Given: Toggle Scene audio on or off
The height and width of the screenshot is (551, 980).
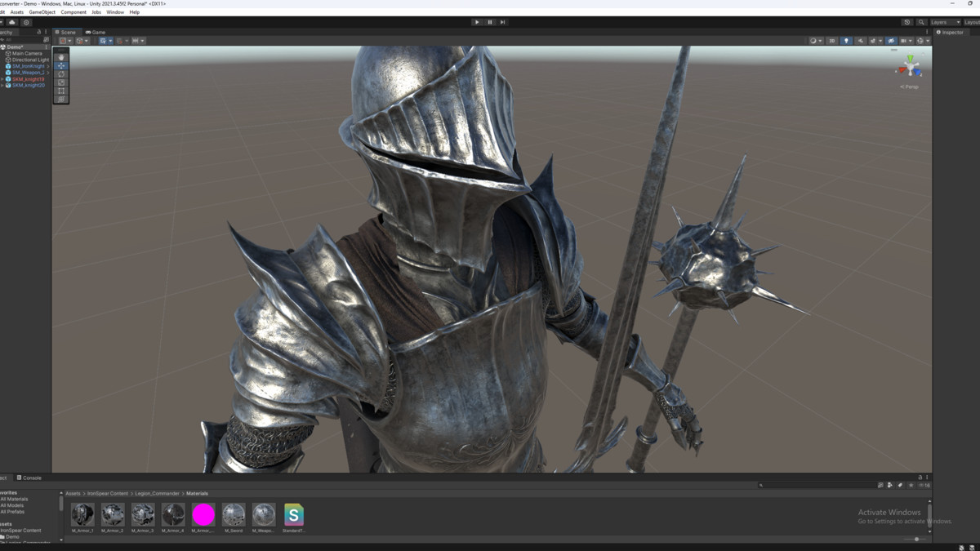Looking at the screenshot, I should pos(860,41).
